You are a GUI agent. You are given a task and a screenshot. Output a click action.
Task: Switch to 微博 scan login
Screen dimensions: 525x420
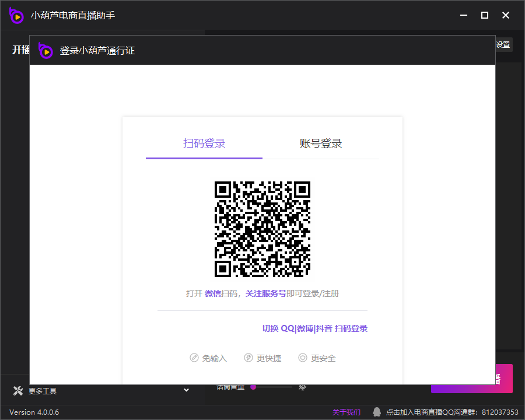[305, 328]
